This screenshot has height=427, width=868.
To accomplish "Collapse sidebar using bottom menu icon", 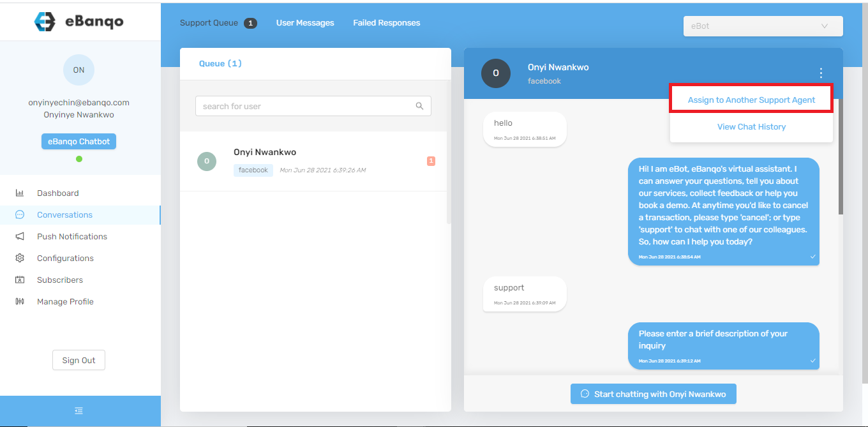I will click(79, 411).
